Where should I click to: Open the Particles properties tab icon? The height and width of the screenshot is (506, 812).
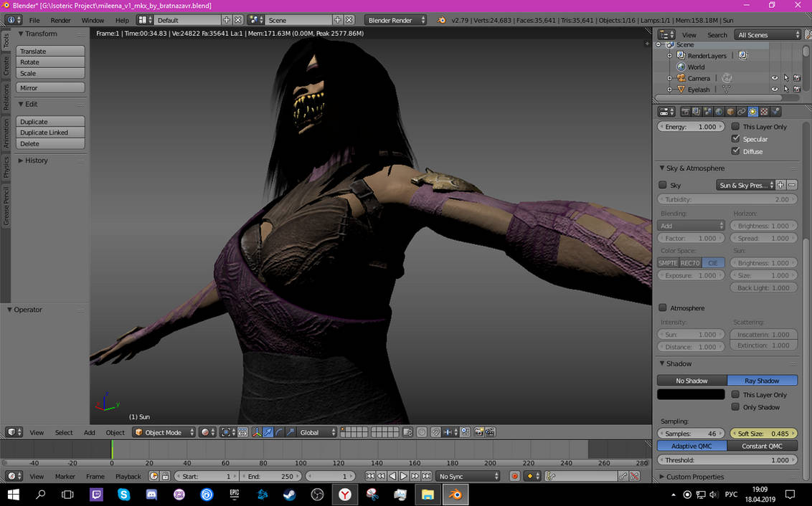(775, 112)
